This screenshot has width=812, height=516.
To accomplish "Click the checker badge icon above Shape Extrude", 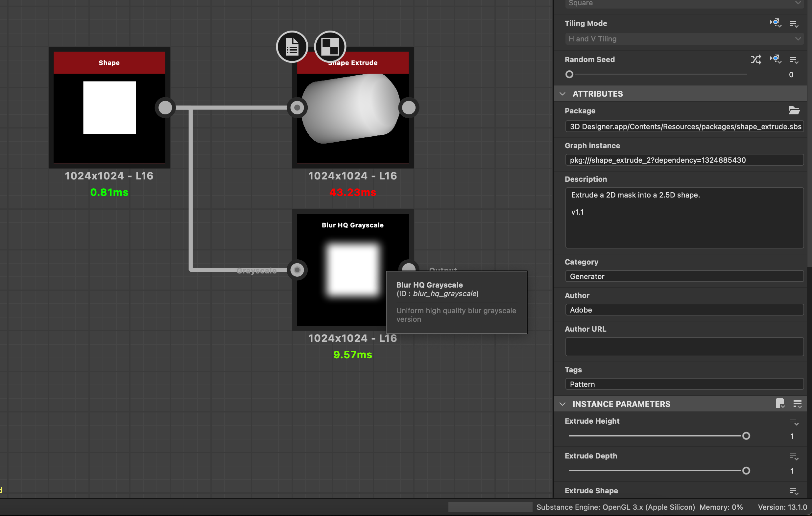I will point(330,47).
